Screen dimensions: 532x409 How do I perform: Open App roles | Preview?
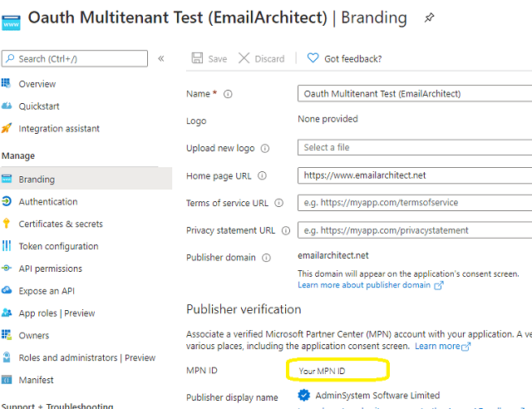57,313
